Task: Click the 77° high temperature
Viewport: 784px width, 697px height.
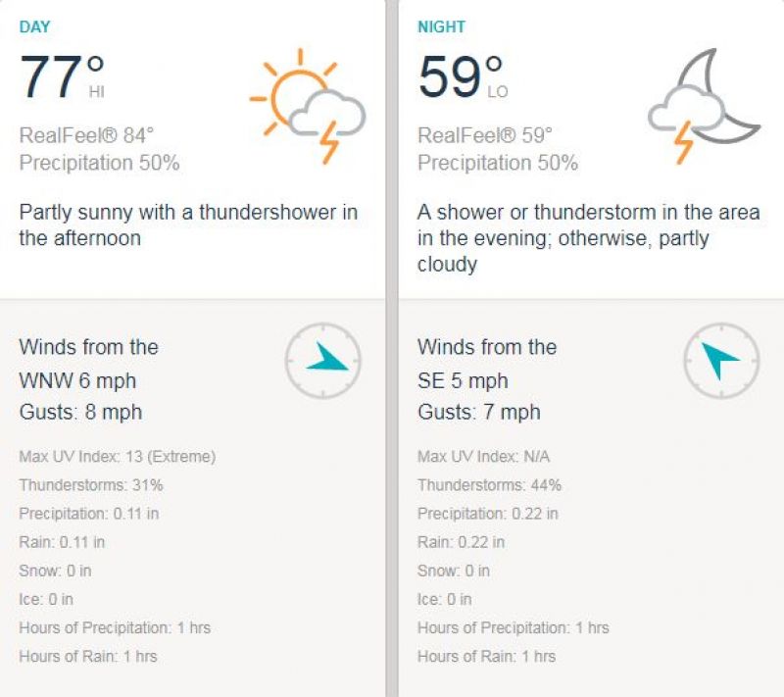Action: pyautogui.click(x=62, y=76)
